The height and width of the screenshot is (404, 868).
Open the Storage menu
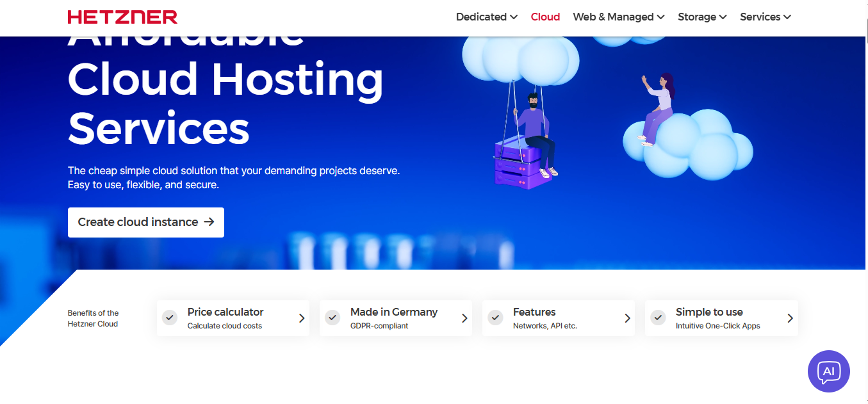702,17
